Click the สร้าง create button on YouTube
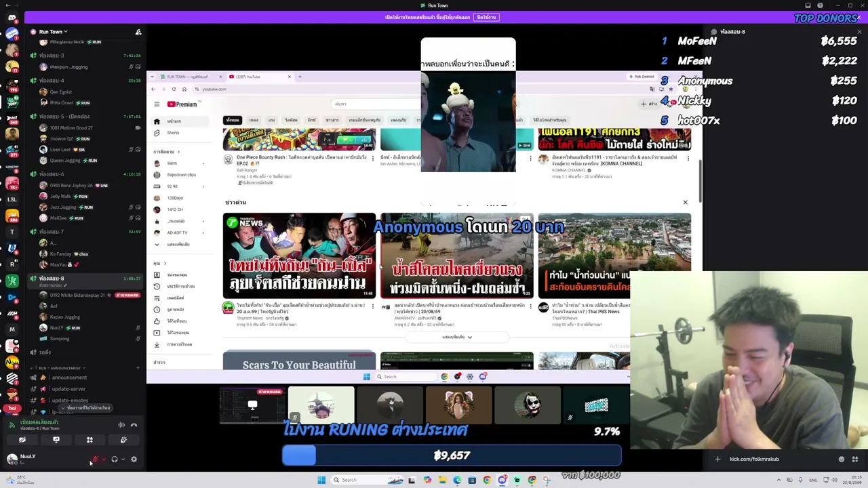Screen dimensions: 868x488 pos(648,104)
